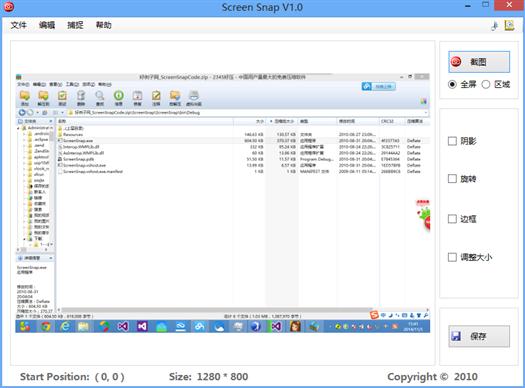This screenshot has width=525, height=388.
Task: Open the 编辑 menu
Action: (x=47, y=25)
